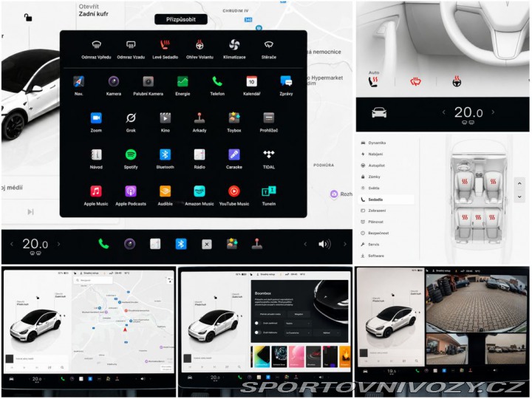Screen dimensions: 532x399
Task: Toggle rear middle seat heater on diagram
Action: point(478,217)
